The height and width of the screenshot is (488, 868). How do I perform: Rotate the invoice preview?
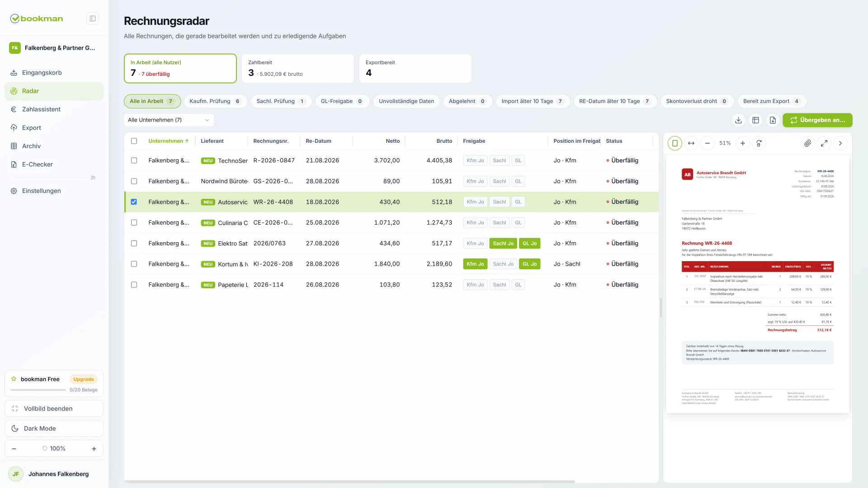759,143
